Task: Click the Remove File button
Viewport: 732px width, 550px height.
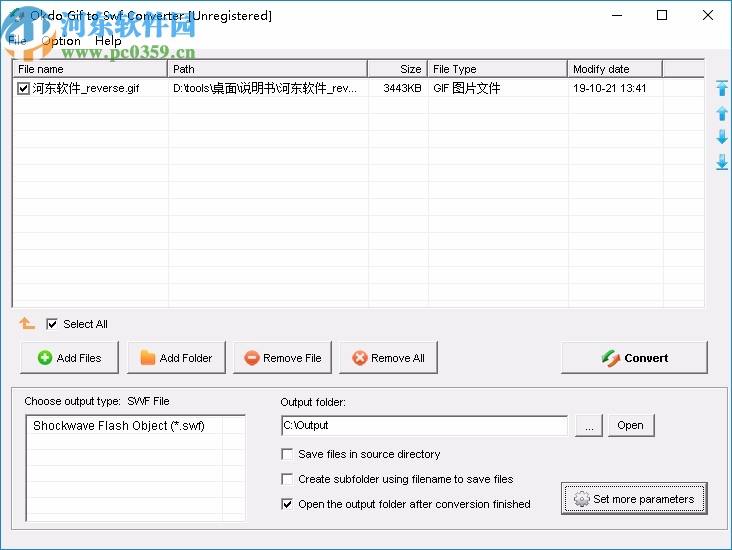Action: tap(282, 358)
